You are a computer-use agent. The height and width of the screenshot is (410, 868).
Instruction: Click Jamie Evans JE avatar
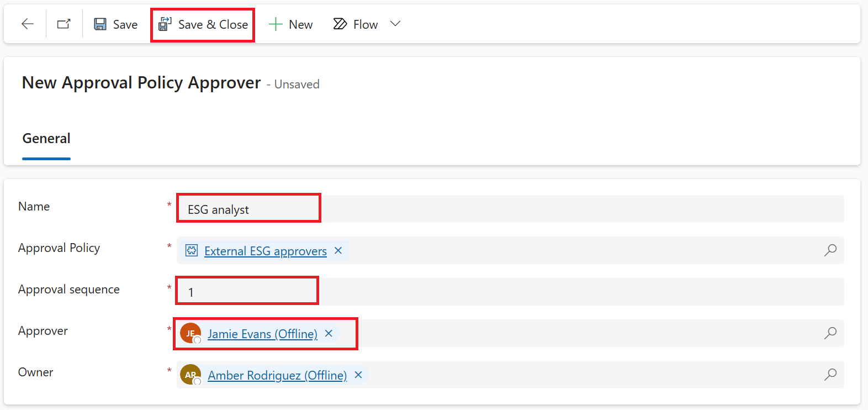[x=190, y=333]
